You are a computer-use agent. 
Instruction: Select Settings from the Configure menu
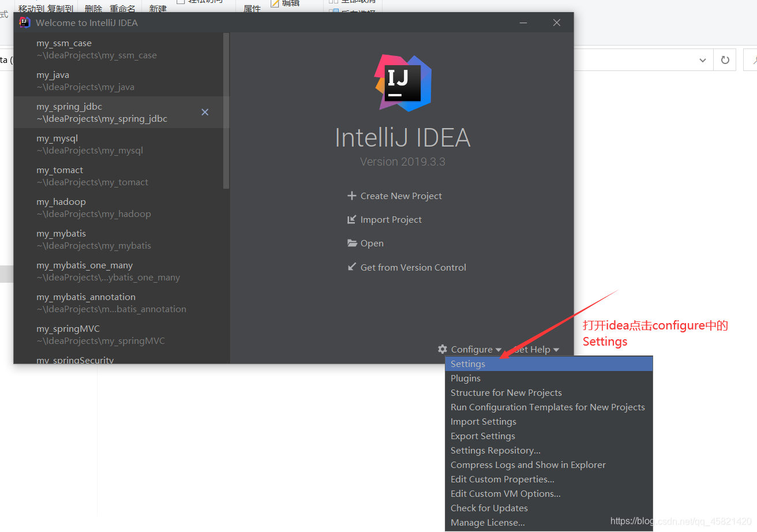[549, 364]
